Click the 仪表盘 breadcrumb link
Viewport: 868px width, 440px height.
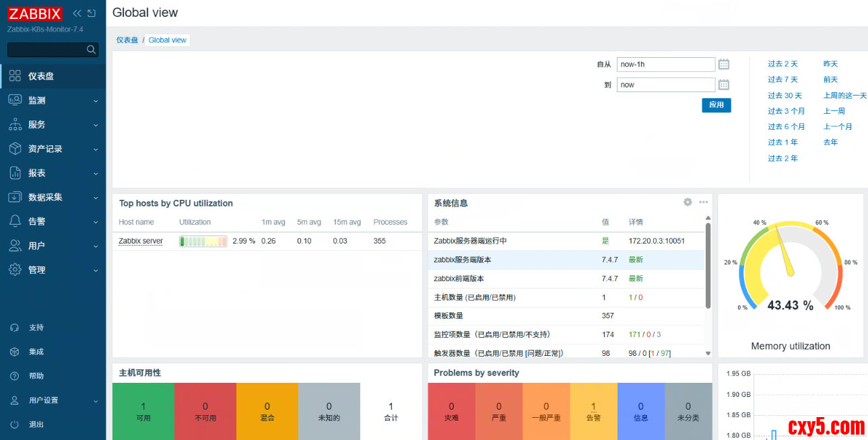point(127,40)
